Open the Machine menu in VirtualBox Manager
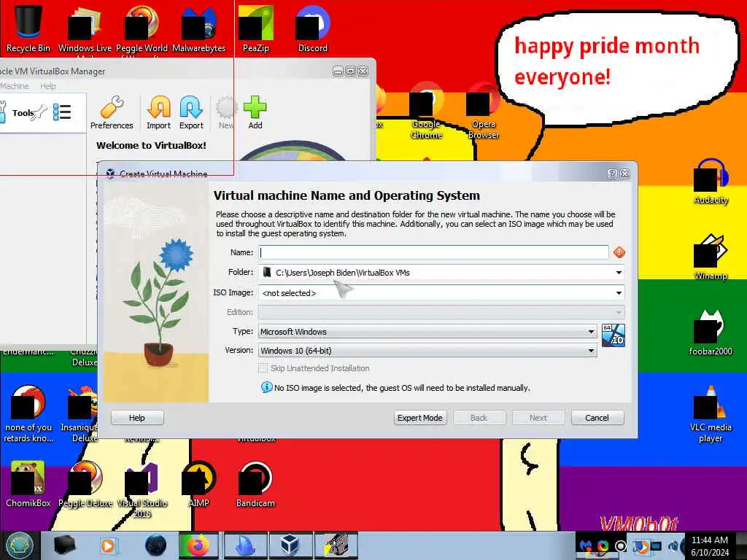The image size is (747, 560). point(15,86)
